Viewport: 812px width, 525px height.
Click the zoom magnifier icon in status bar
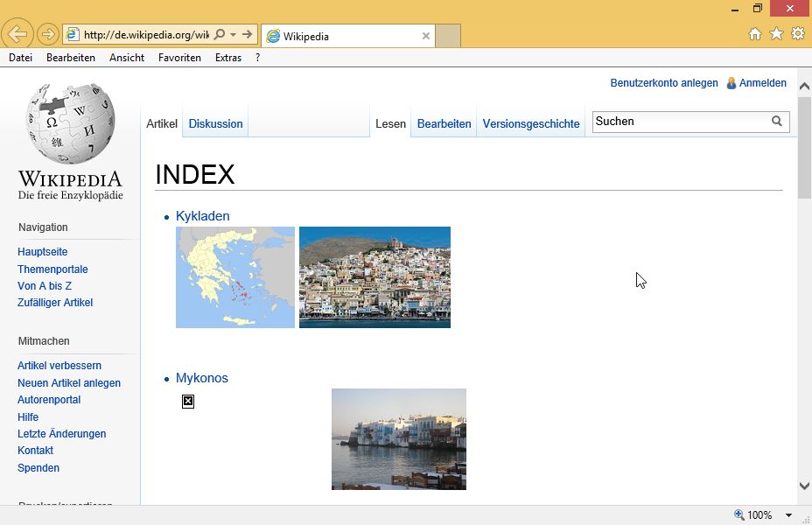click(x=739, y=514)
